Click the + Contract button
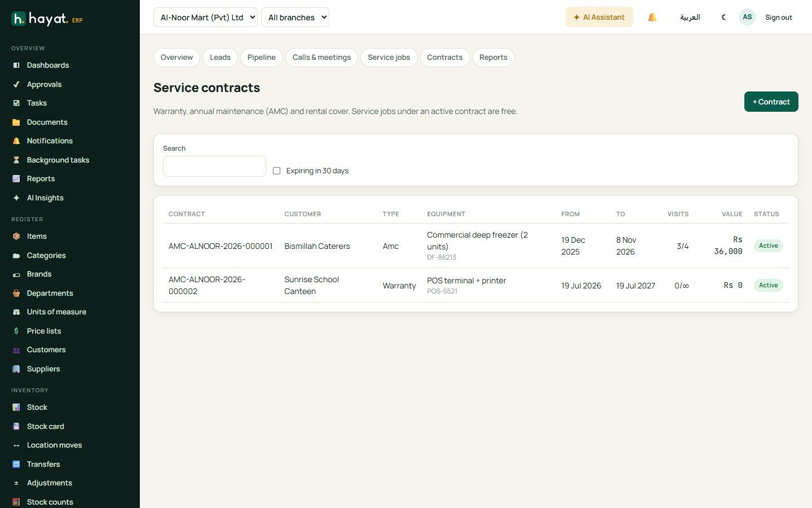 pyautogui.click(x=771, y=102)
